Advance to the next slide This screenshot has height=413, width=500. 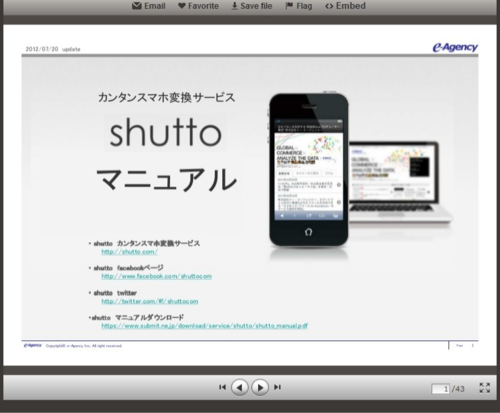coord(260,387)
